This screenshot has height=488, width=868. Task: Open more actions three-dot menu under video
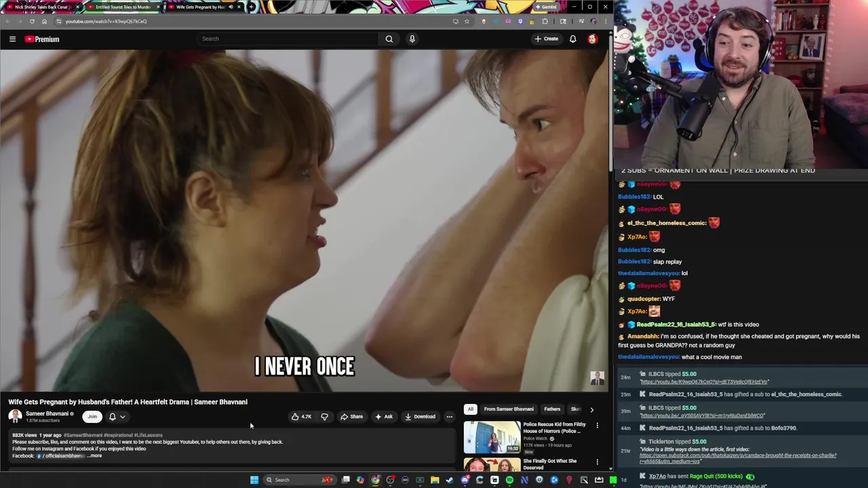[449, 417]
